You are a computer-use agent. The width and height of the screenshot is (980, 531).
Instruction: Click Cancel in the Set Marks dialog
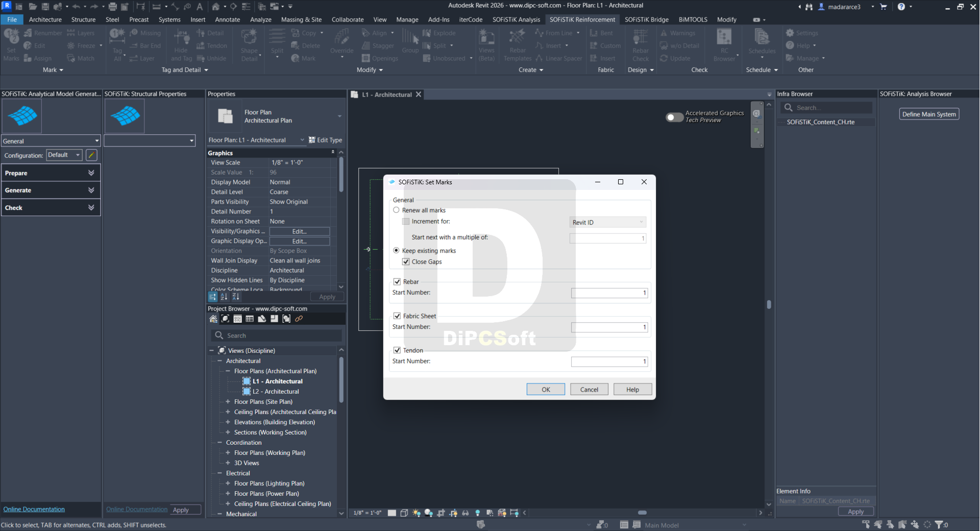589,389
